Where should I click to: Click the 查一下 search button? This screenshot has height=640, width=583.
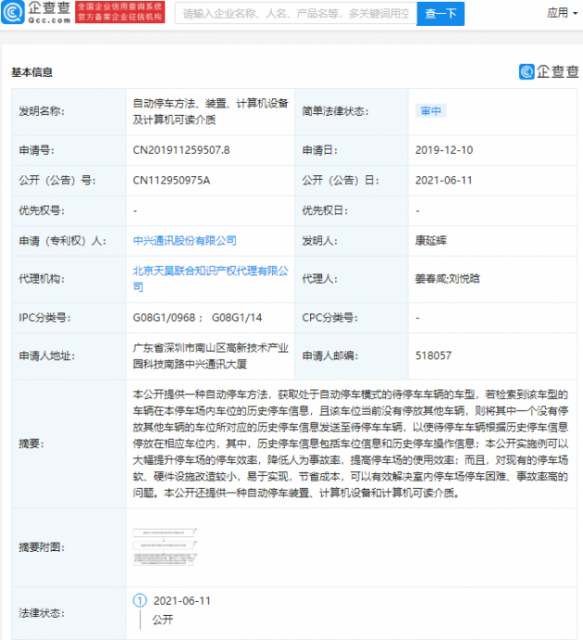441,13
